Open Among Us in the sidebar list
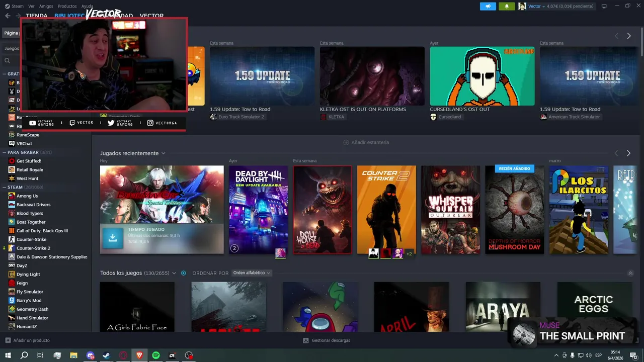The height and width of the screenshot is (362, 644). tap(27, 196)
